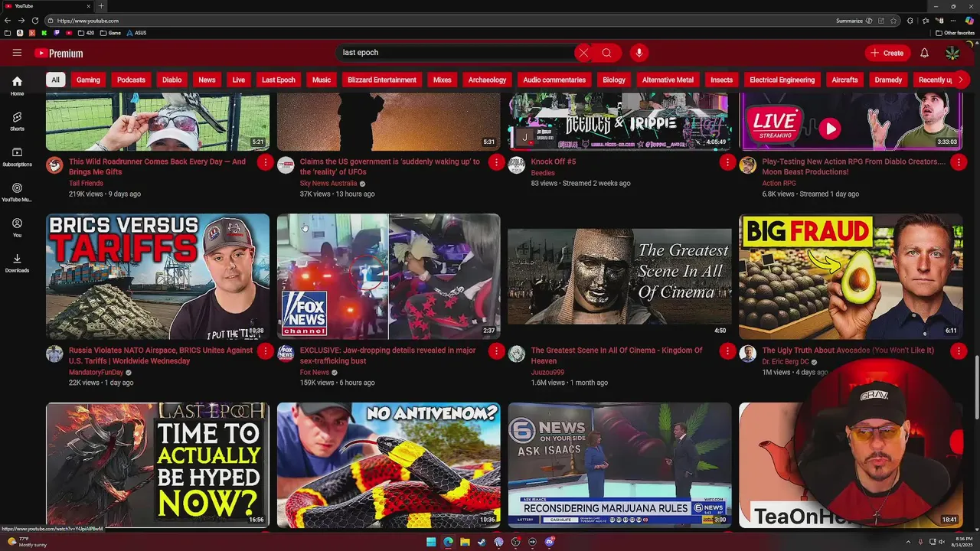Clear the search box with the X
This screenshot has height=551, width=980.
(x=583, y=53)
